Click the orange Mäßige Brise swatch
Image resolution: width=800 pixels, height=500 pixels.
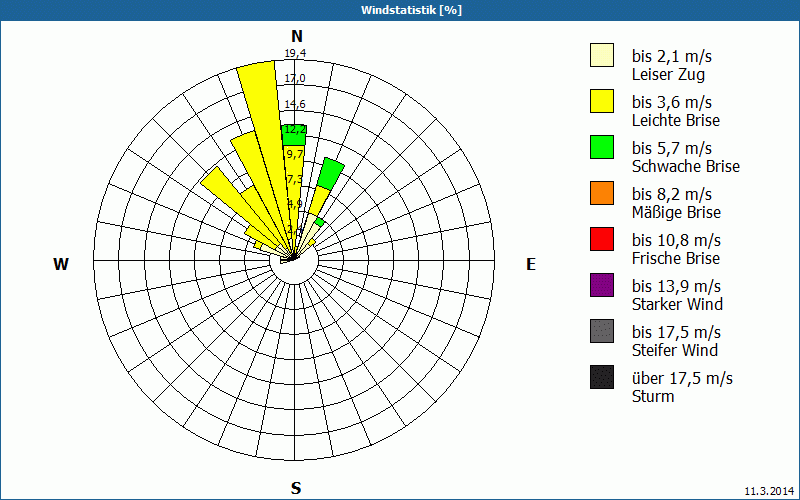pyautogui.click(x=602, y=193)
